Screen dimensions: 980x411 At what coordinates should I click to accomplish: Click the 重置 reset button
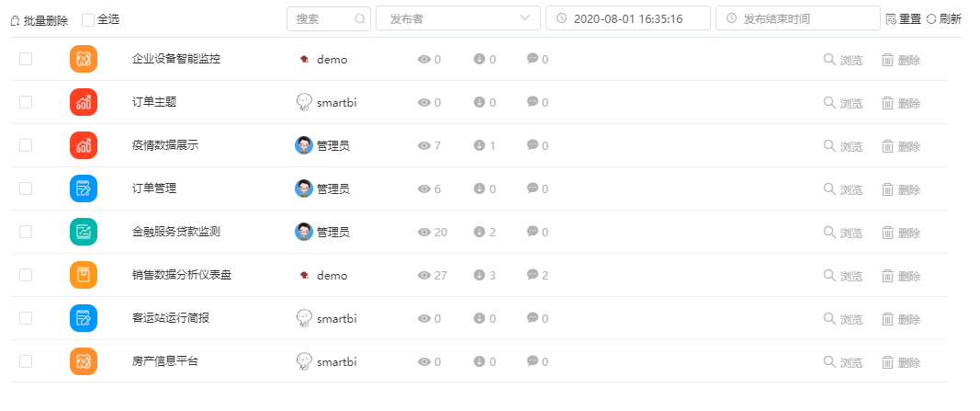pos(904,18)
